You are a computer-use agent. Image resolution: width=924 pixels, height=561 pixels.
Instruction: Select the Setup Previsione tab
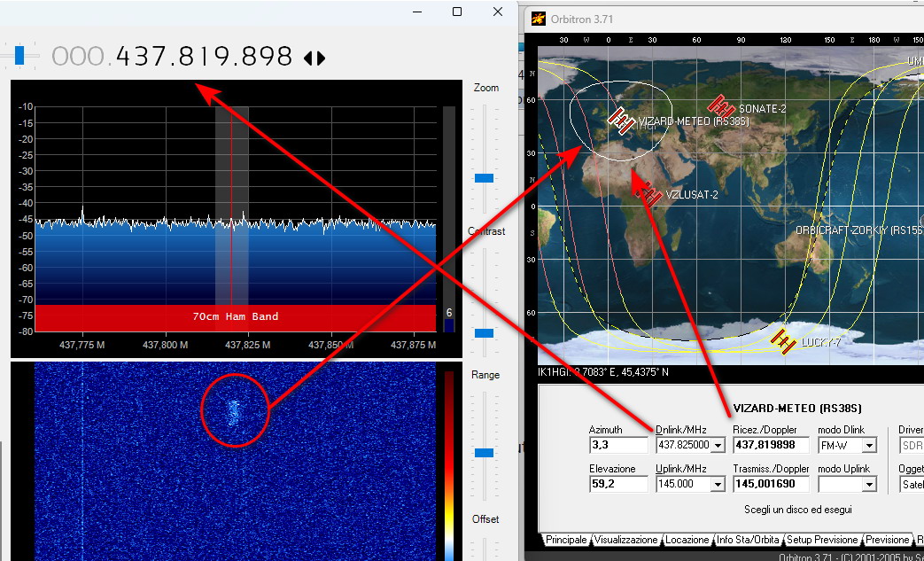tap(822, 540)
